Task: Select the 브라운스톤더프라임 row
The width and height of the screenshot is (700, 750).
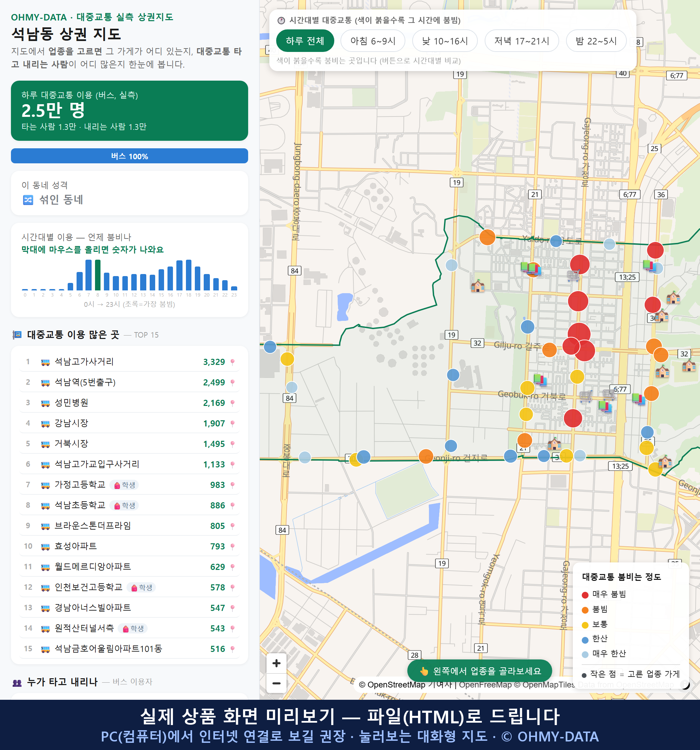Action: [x=130, y=525]
